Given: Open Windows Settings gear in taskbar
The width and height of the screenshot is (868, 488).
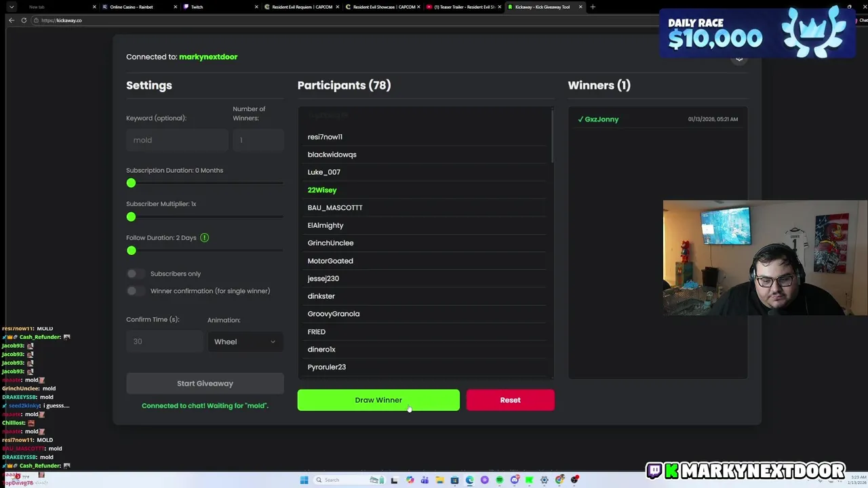Looking at the screenshot, I should 544,480.
